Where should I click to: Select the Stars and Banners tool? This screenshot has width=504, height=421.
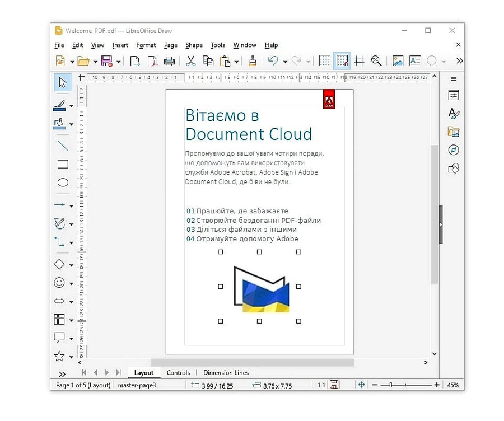[59, 356]
